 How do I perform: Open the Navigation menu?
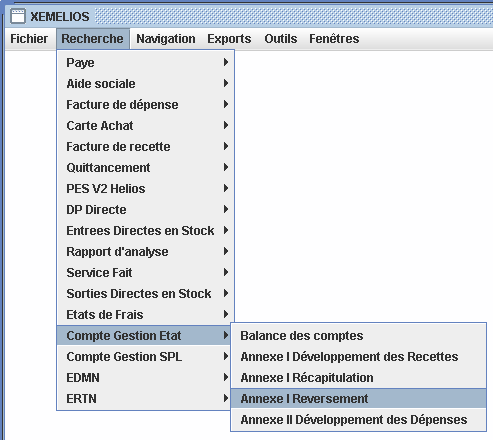[x=166, y=39]
